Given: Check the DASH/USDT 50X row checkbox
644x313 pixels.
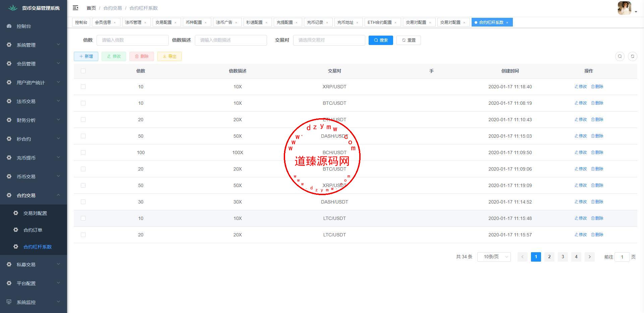Looking at the screenshot, I should tap(83, 136).
